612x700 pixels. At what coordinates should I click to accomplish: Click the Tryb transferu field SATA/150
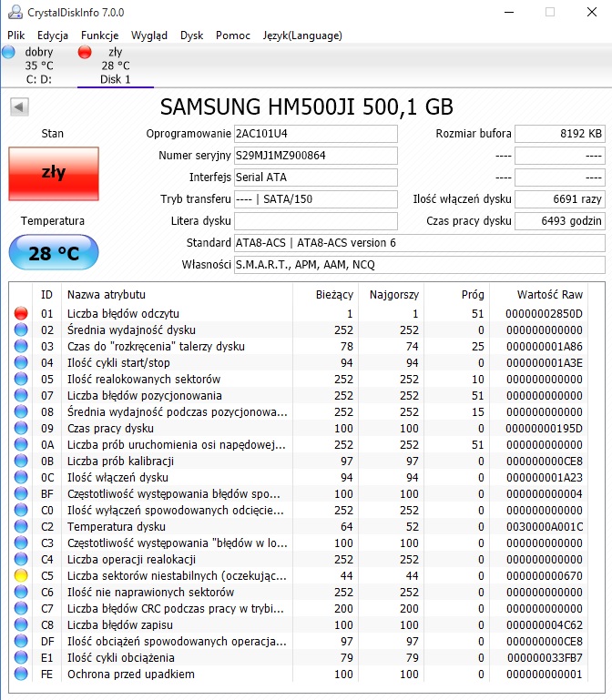coord(316,199)
